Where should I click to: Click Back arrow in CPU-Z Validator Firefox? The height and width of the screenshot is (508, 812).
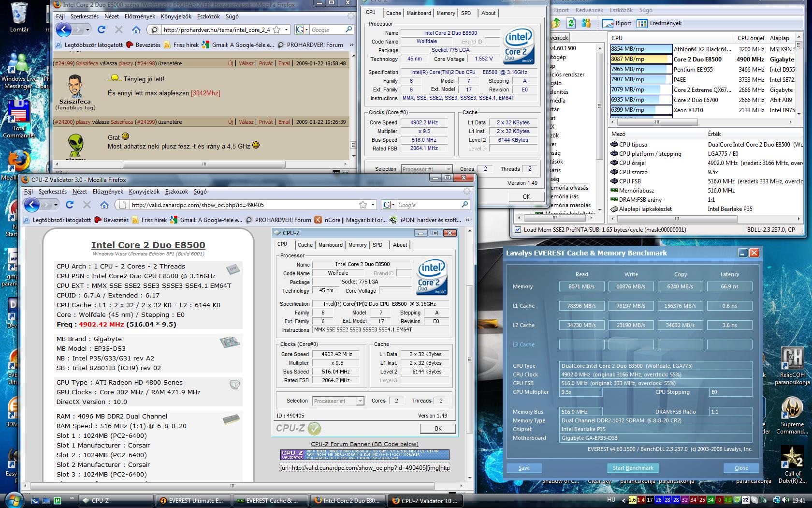pyautogui.click(x=31, y=205)
